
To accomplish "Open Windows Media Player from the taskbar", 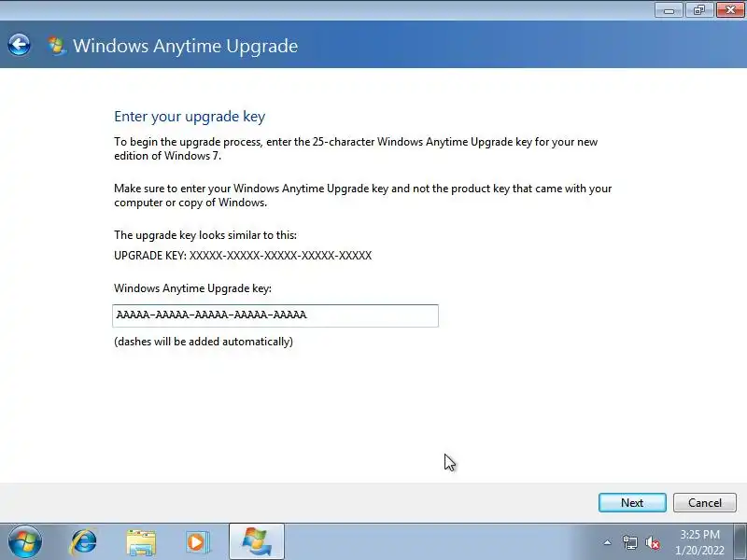I will [x=197, y=542].
